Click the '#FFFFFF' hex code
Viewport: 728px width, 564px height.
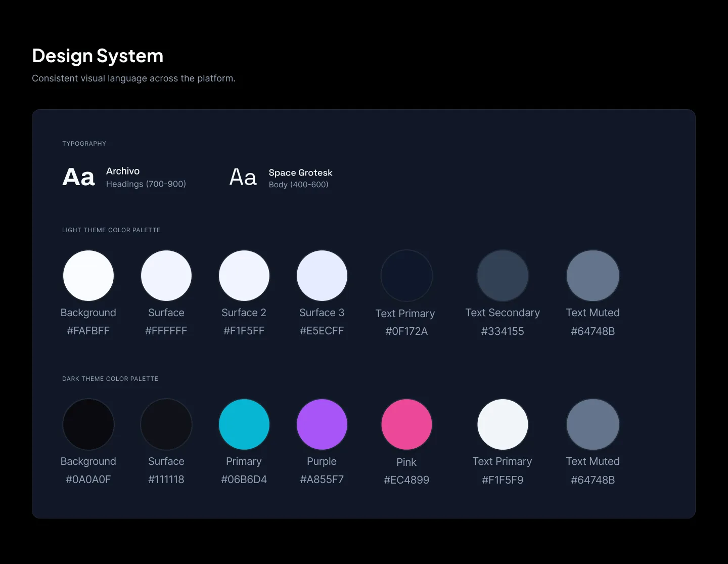tap(166, 331)
